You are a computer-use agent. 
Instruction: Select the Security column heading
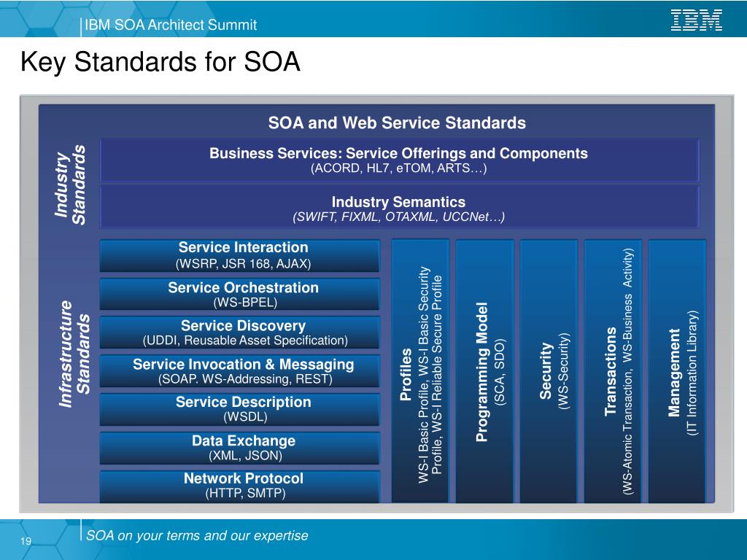tap(546, 371)
